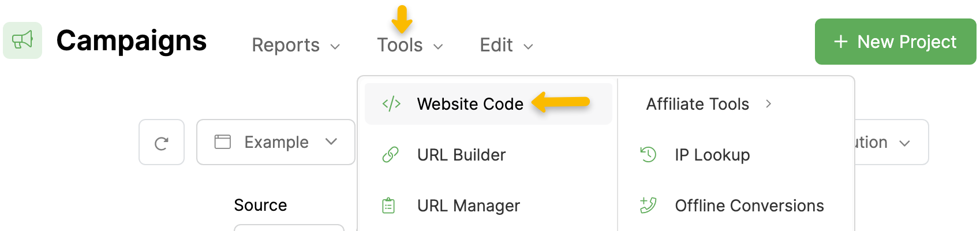Image resolution: width=980 pixels, height=231 pixels.
Task: Click the IP Lookup history icon
Action: 648,155
